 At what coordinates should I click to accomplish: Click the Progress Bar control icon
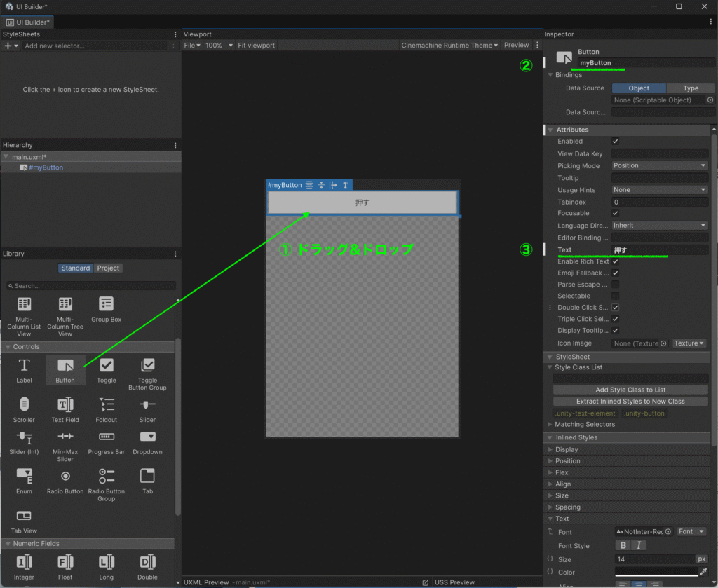coord(107,437)
